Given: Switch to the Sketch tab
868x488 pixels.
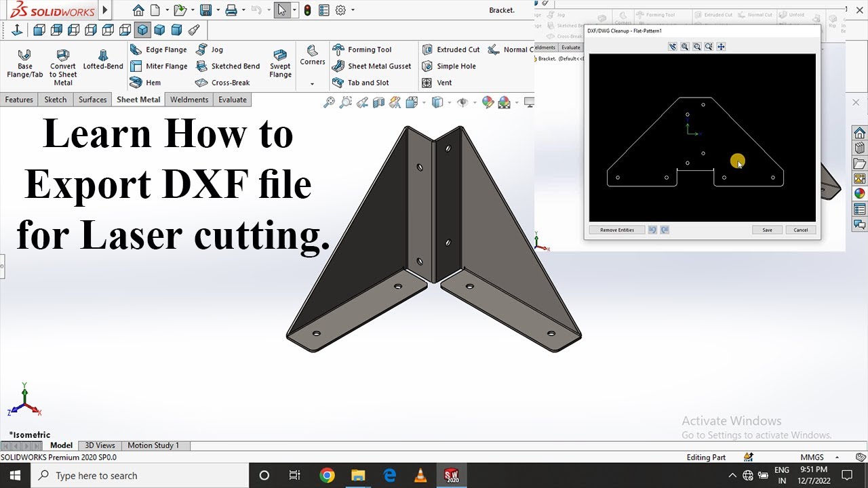Looking at the screenshot, I should pos(56,100).
